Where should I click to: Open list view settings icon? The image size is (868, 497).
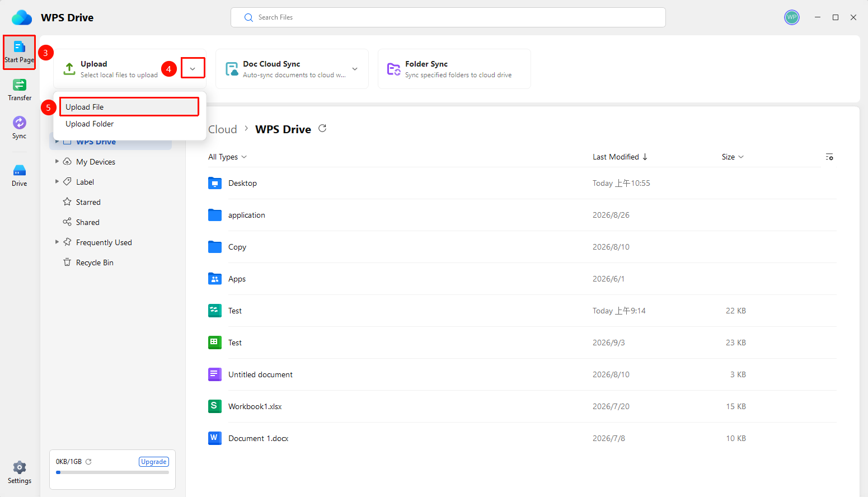point(829,157)
